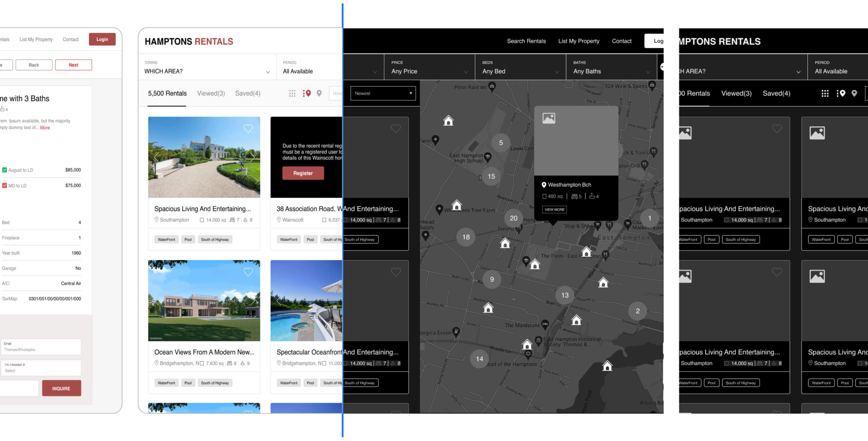Toggle MD to LD checkbox

4,186
